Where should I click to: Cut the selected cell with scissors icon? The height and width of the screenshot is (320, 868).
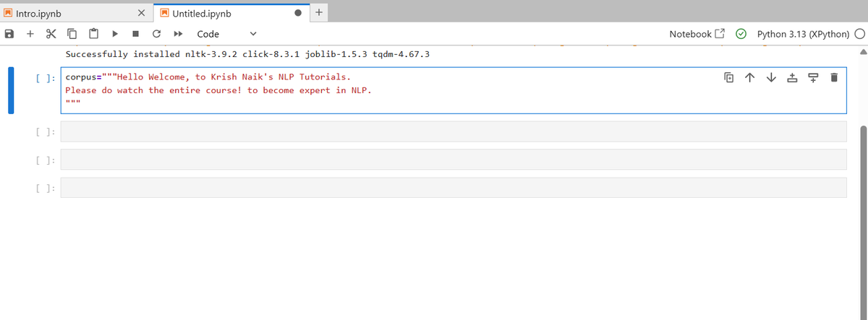pos(51,34)
